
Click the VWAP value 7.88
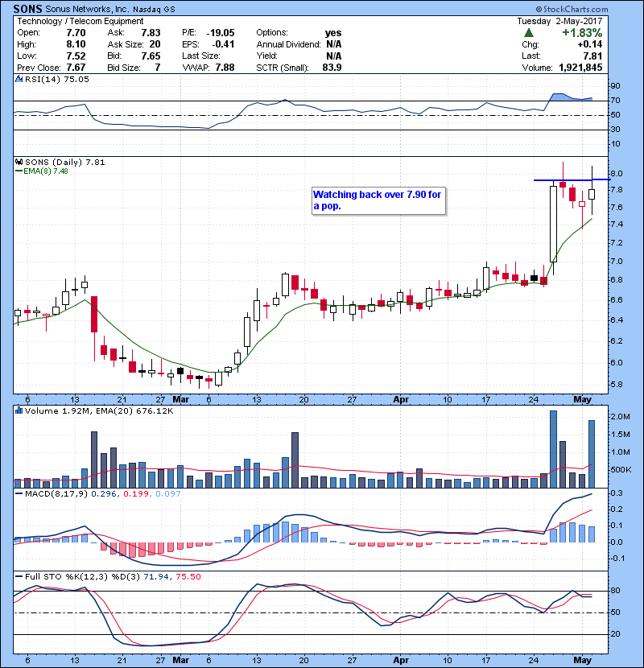225,68
